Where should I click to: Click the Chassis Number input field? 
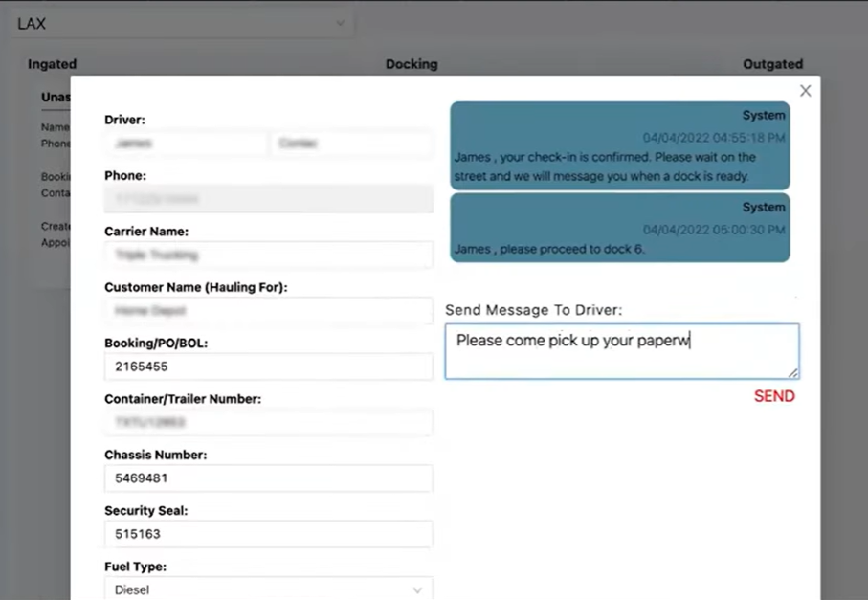268,478
